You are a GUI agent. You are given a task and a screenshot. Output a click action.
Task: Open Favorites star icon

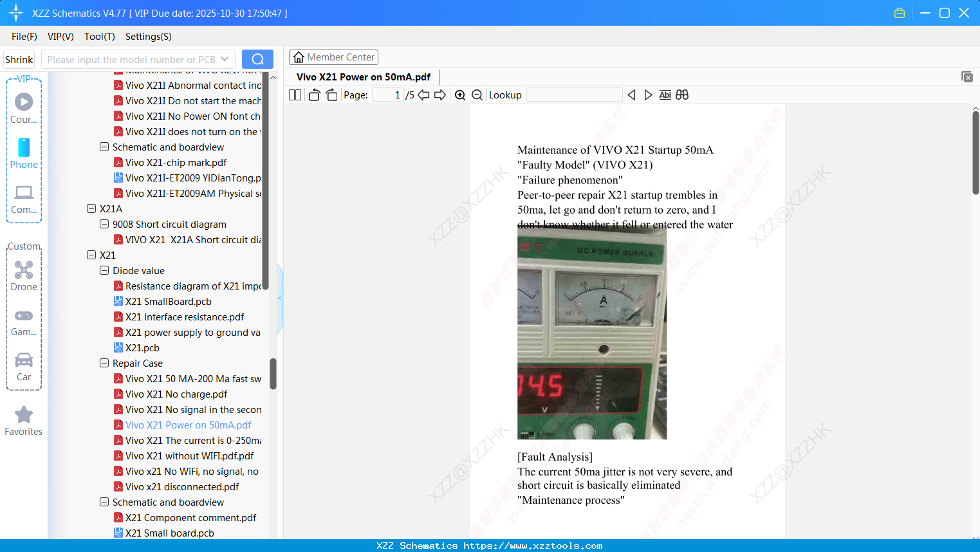click(x=24, y=421)
